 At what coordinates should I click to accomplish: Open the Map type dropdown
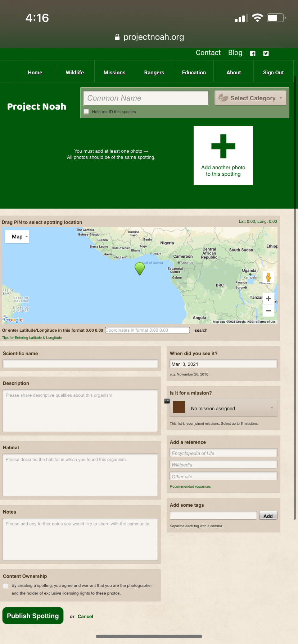tap(17, 236)
